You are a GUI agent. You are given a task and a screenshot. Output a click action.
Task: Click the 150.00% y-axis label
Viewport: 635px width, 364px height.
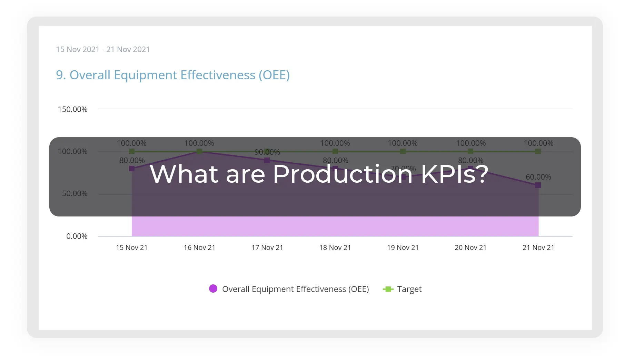pyautogui.click(x=72, y=109)
